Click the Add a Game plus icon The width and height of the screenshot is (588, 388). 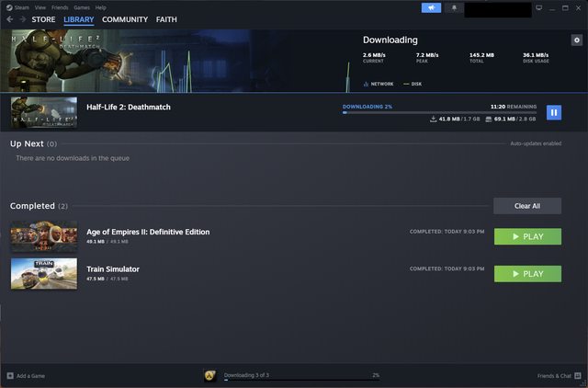pos(10,376)
